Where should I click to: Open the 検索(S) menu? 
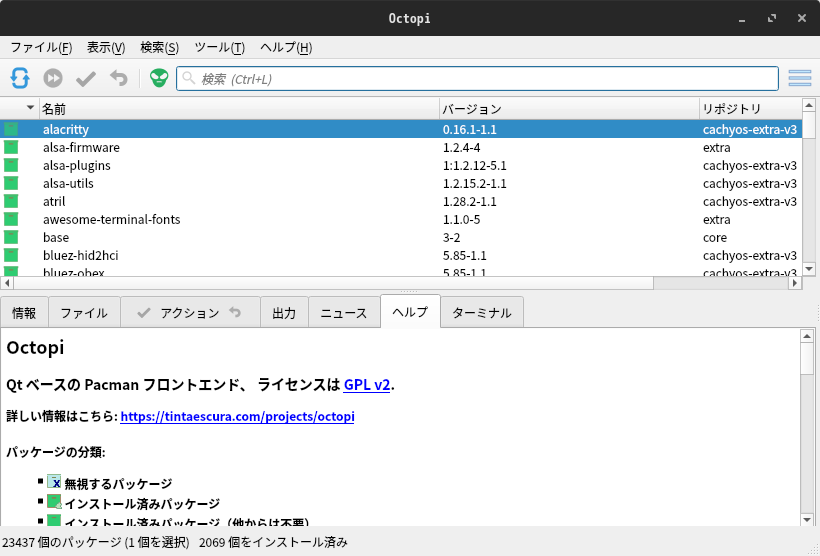[160, 48]
